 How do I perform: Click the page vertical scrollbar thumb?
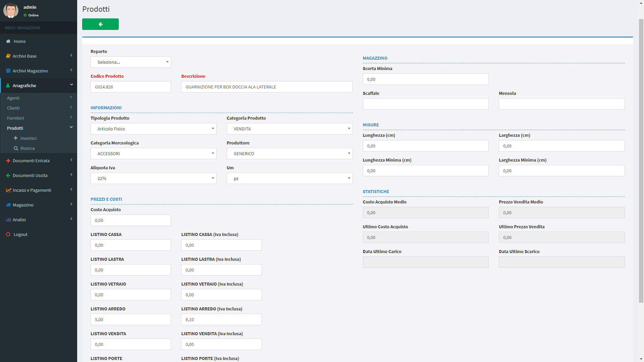pyautogui.click(x=641, y=160)
